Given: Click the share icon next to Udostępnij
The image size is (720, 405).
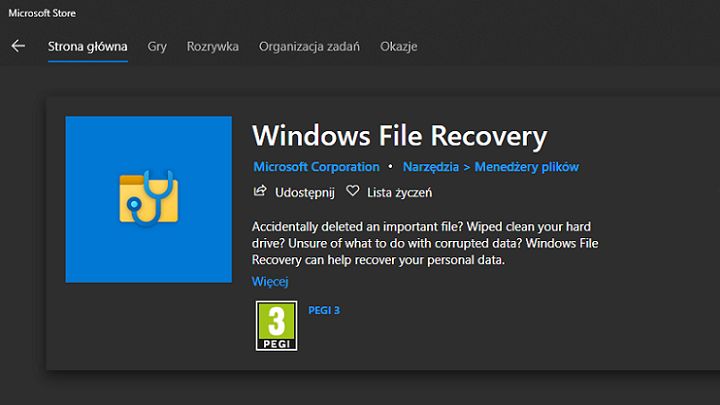Looking at the screenshot, I should [x=260, y=191].
